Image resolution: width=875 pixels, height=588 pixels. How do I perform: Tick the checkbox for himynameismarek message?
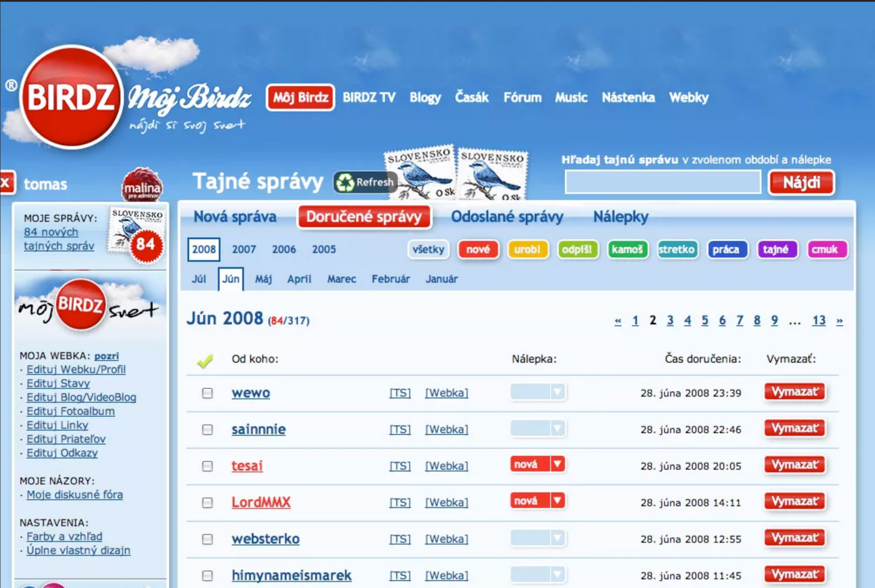[207, 576]
